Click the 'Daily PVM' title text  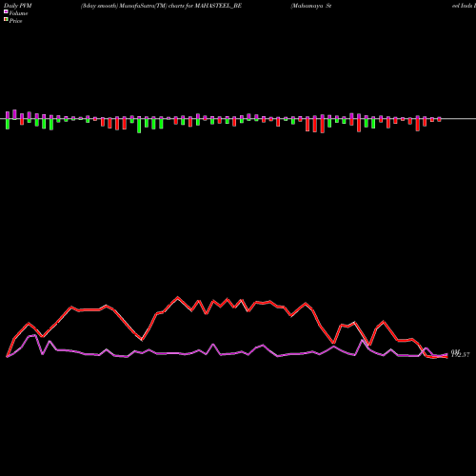[x=18, y=6]
